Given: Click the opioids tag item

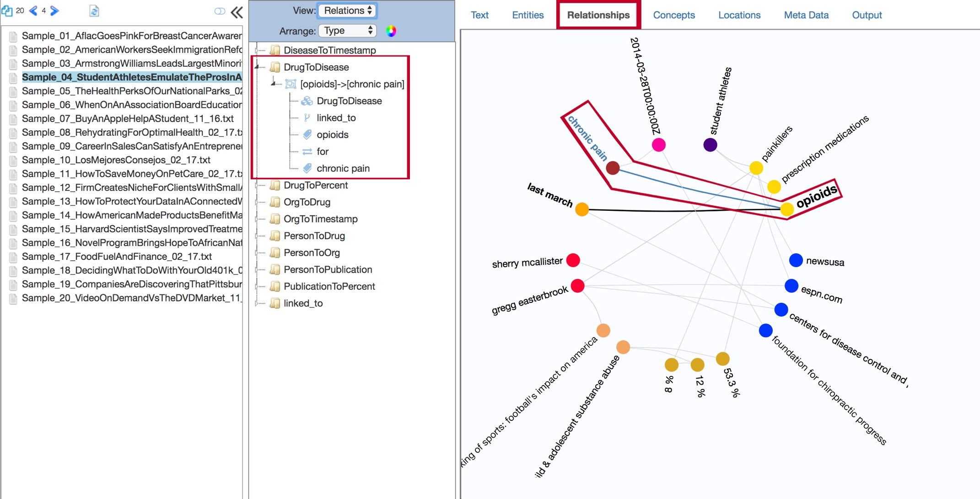Looking at the screenshot, I should pos(332,135).
